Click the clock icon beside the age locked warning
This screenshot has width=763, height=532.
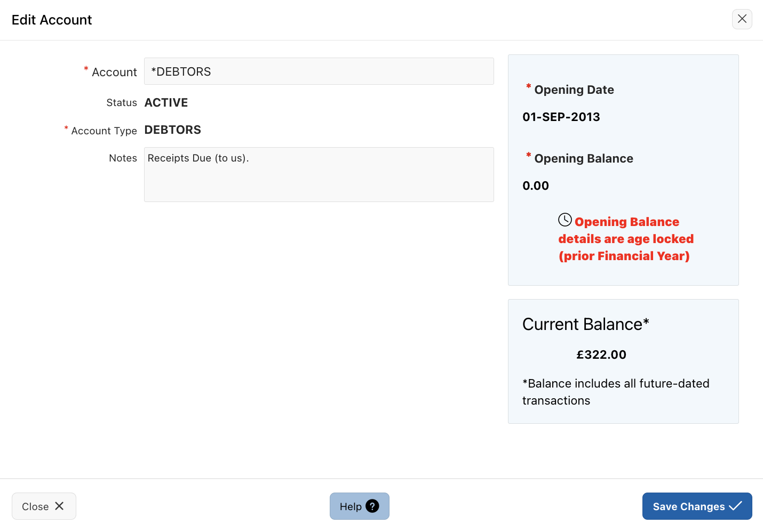pyautogui.click(x=565, y=219)
